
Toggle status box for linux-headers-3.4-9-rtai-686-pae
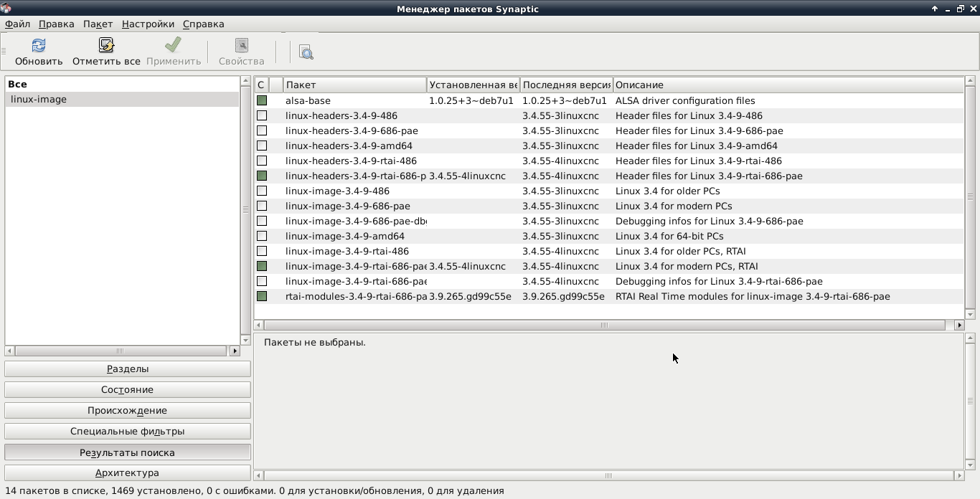(262, 176)
